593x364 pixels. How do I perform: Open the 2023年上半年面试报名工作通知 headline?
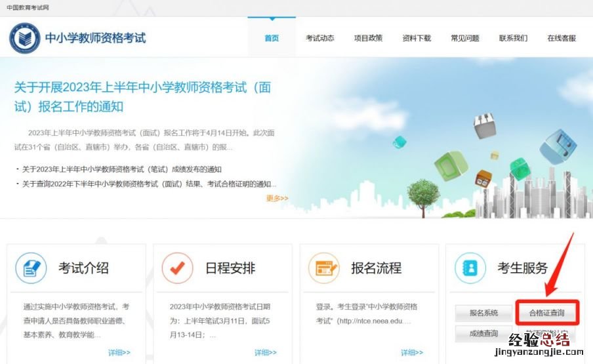(x=142, y=97)
